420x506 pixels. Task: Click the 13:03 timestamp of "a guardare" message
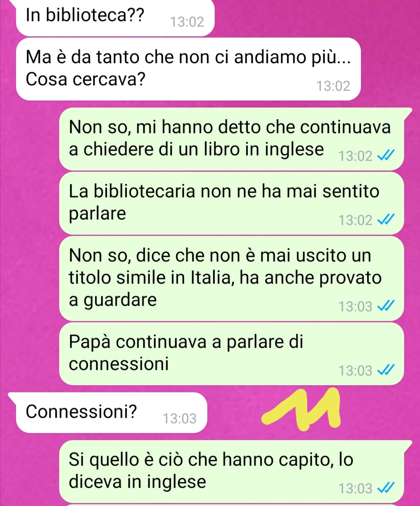click(355, 306)
